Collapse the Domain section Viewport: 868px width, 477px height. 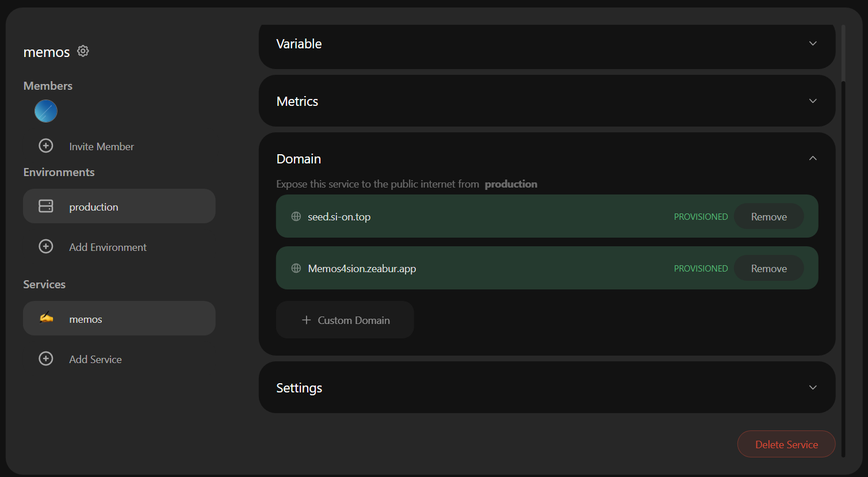click(x=813, y=159)
